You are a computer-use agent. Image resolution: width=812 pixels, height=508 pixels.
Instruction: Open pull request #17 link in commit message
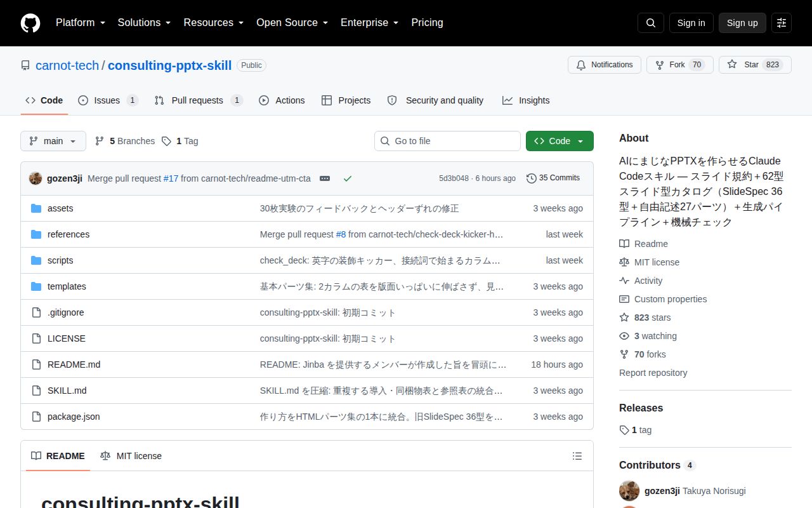click(171, 178)
